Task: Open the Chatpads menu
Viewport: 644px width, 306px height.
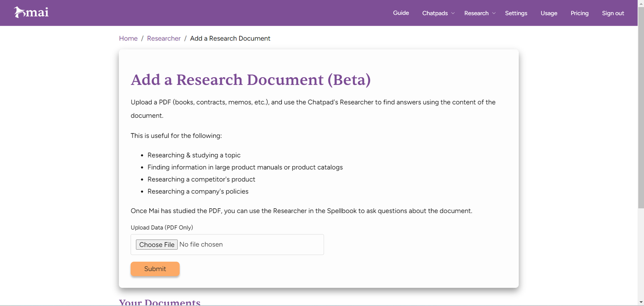Action: 435,13
